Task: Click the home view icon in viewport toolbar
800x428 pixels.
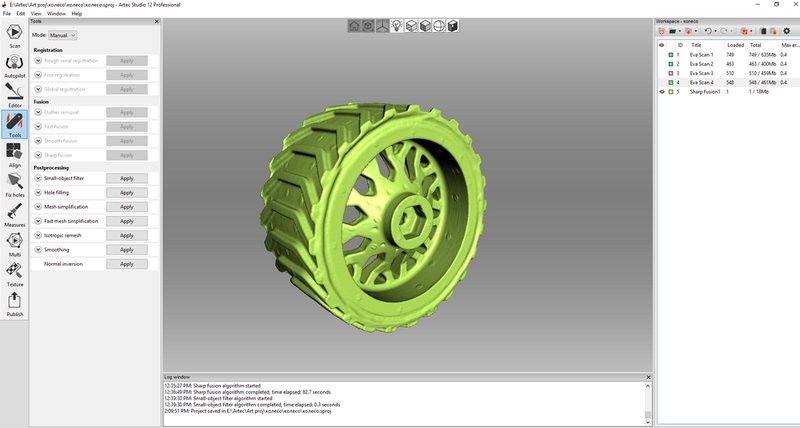Action: (x=354, y=26)
